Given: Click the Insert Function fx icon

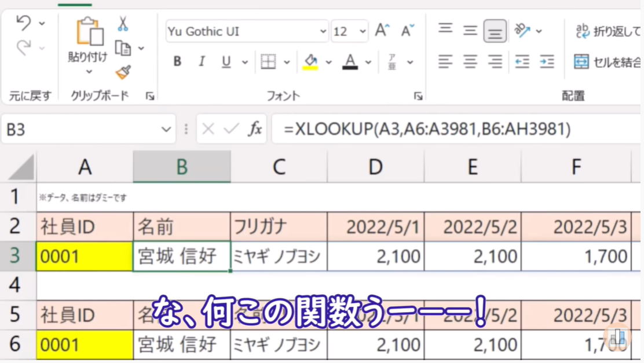Looking at the screenshot, I should point(255,129).
